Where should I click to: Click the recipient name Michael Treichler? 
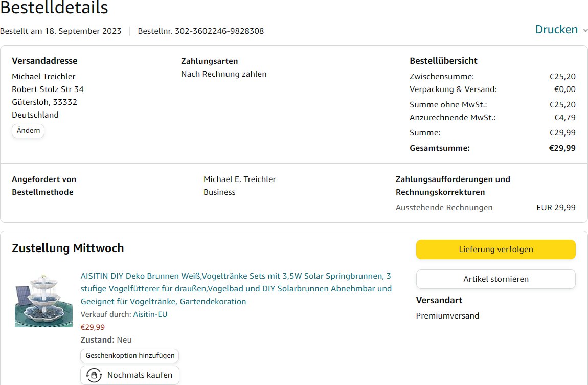click(x=43, y=77)
